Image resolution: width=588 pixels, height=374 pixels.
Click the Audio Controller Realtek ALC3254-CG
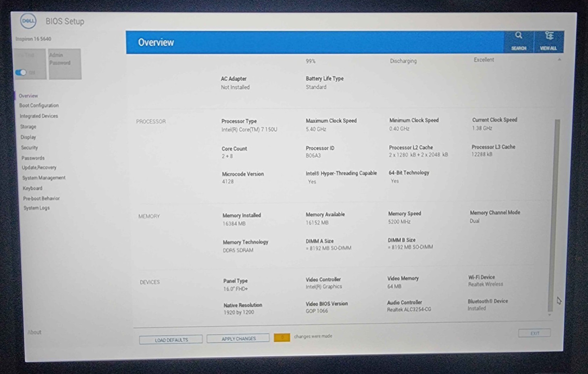[409, 310]
